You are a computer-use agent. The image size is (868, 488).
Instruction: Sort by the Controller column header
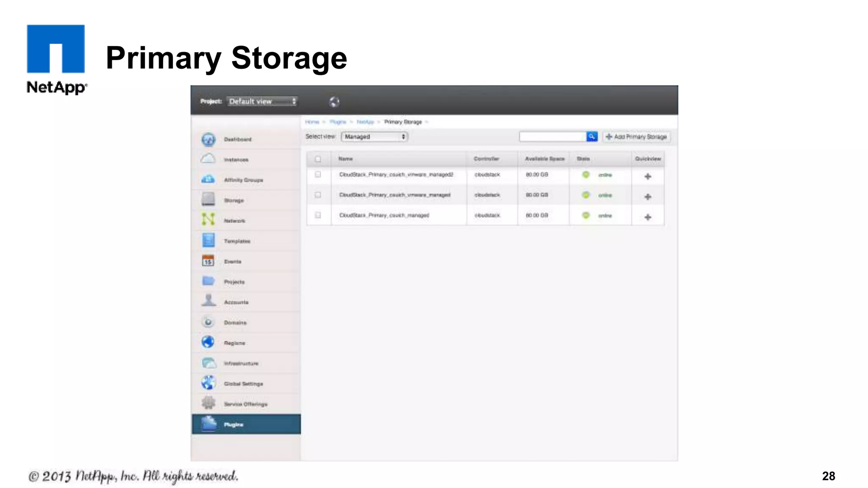pyautogui.click(x=487, y=159)
